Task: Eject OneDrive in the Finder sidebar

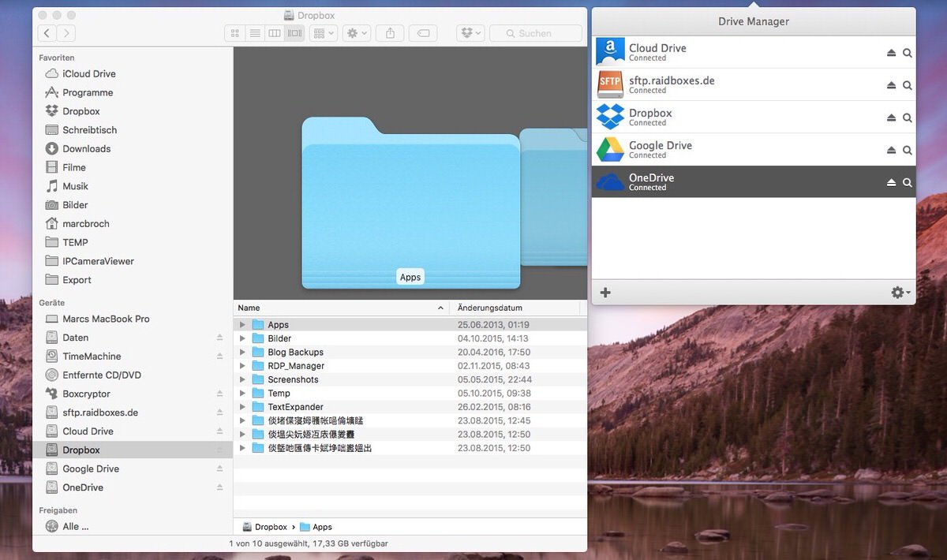Action: point(220,487)
